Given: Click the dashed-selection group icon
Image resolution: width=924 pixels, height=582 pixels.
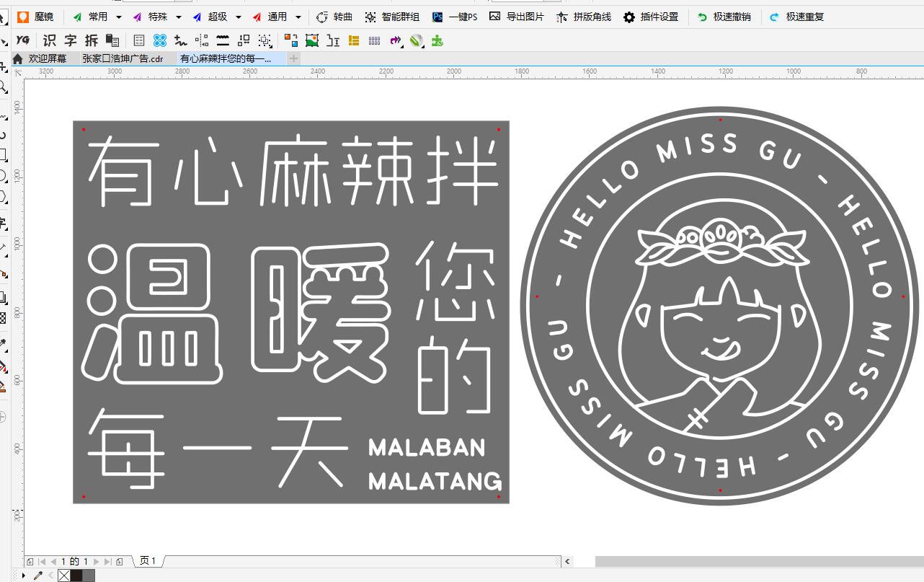Looking at the screenshot, I should pyautogui.click(x=265, y=40).
